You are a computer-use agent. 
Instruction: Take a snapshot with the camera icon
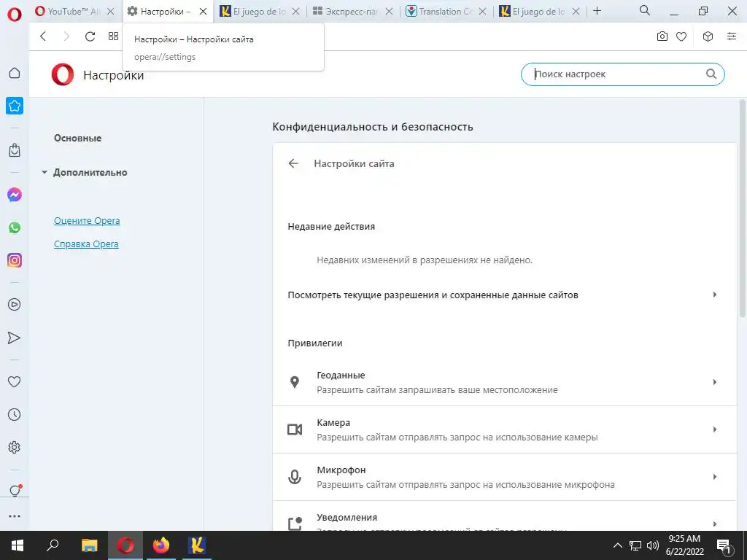pos(662,36)
